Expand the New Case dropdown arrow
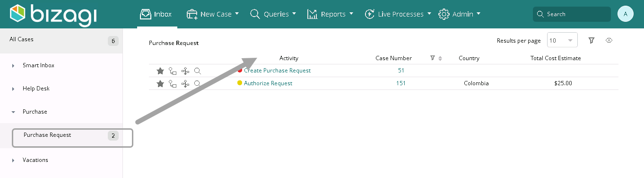The image size is (644, 178). click(x=237, y=14)
